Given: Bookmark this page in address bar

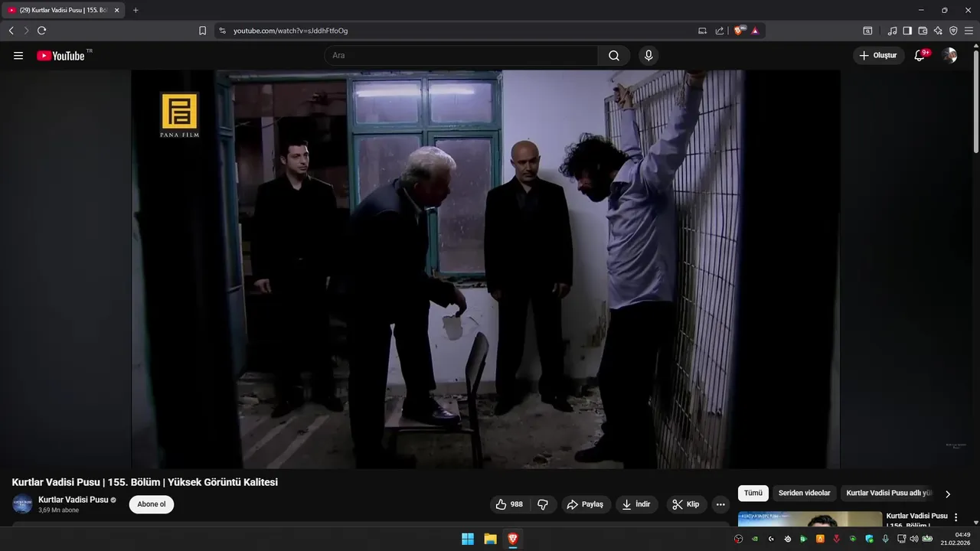Looking at the screenshot, I should 202,31.
